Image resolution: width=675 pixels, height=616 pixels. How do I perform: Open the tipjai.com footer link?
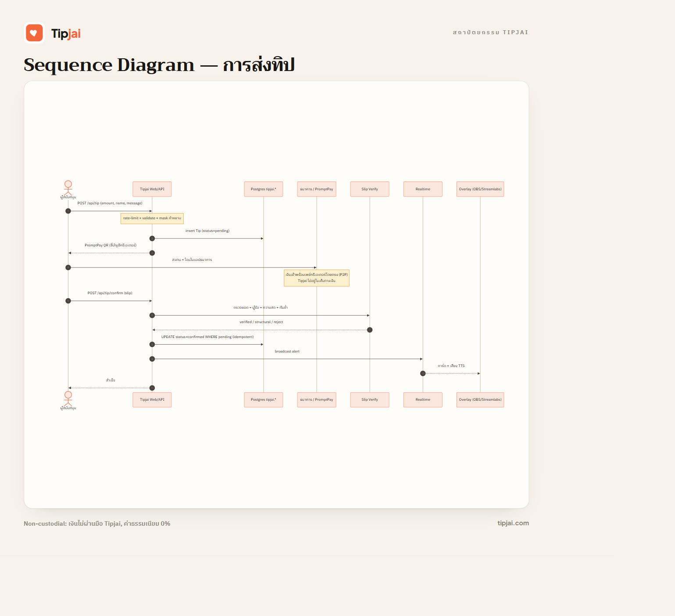[x=513, y=523]
